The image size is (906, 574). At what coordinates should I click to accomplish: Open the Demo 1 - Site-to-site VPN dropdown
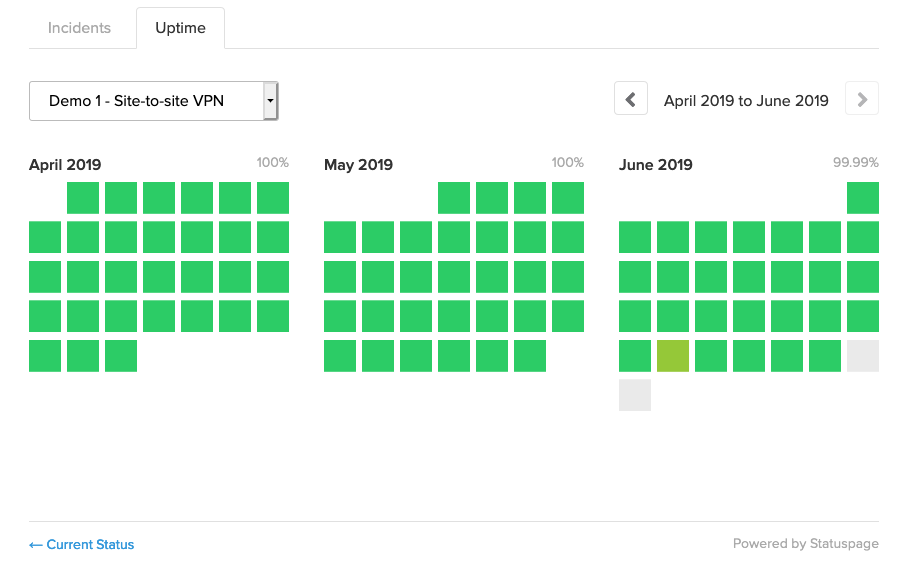146,101
